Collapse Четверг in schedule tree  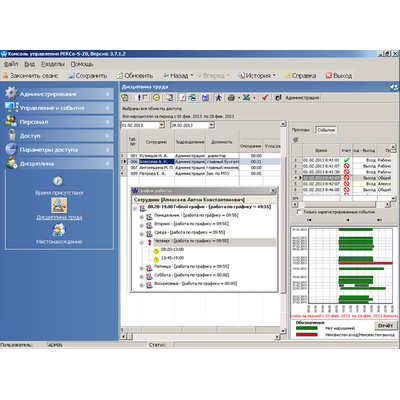point(141,243)
